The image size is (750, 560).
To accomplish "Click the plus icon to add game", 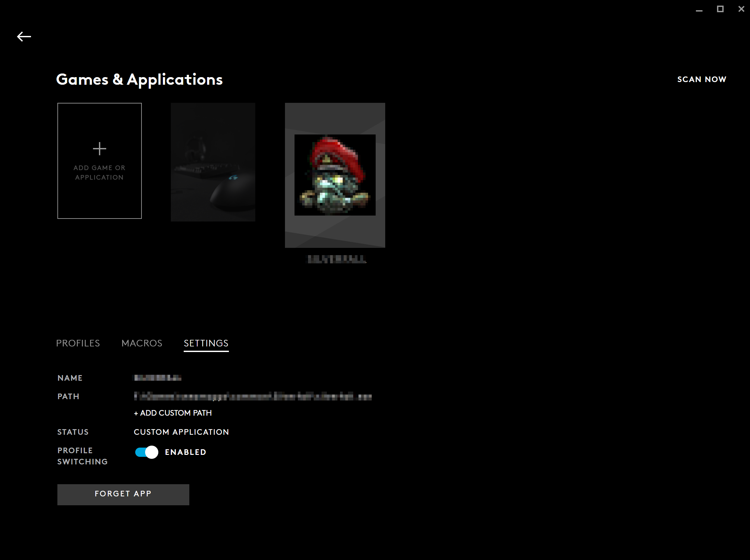I will point(99,149).
